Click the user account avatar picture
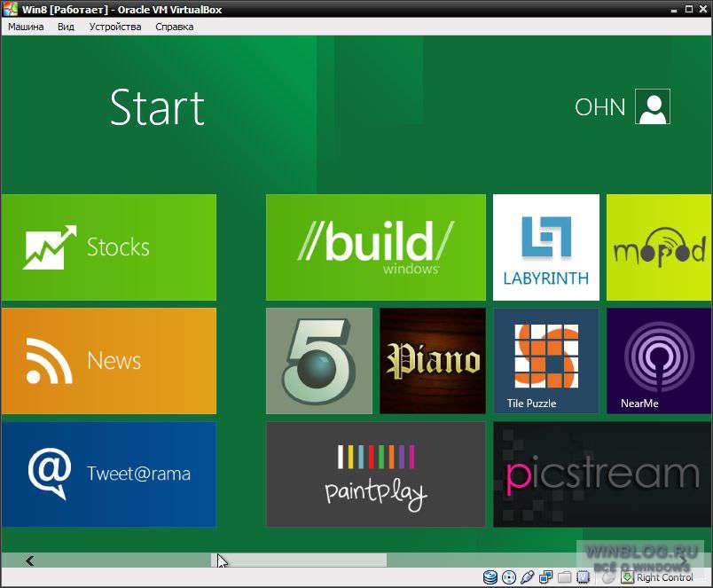713x588 pixels. (x=653, y=106)
